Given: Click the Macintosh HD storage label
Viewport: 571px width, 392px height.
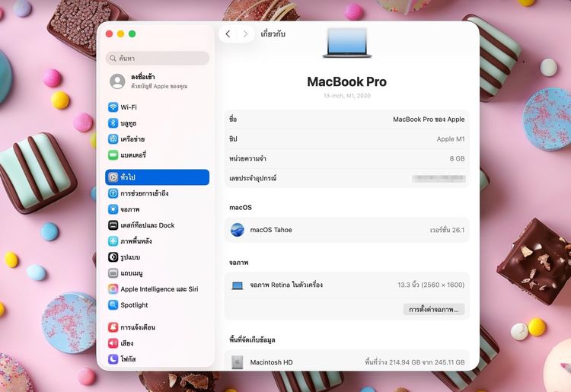Looking at the screenshot, I should (x=271, y=362).
